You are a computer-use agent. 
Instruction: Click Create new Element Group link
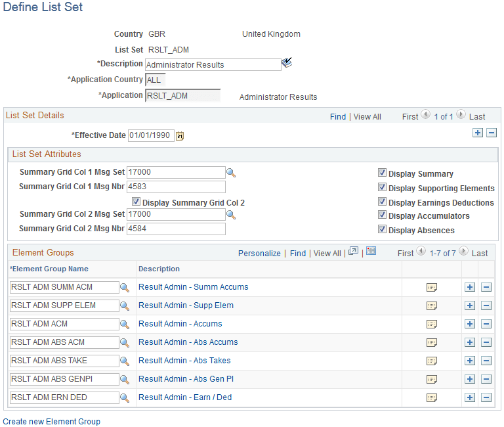[51, 422]
